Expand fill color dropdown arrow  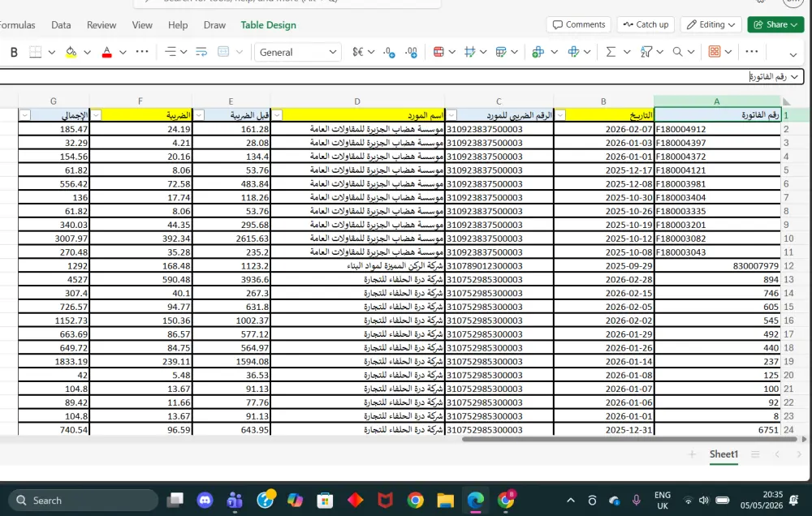coord(87,52)
